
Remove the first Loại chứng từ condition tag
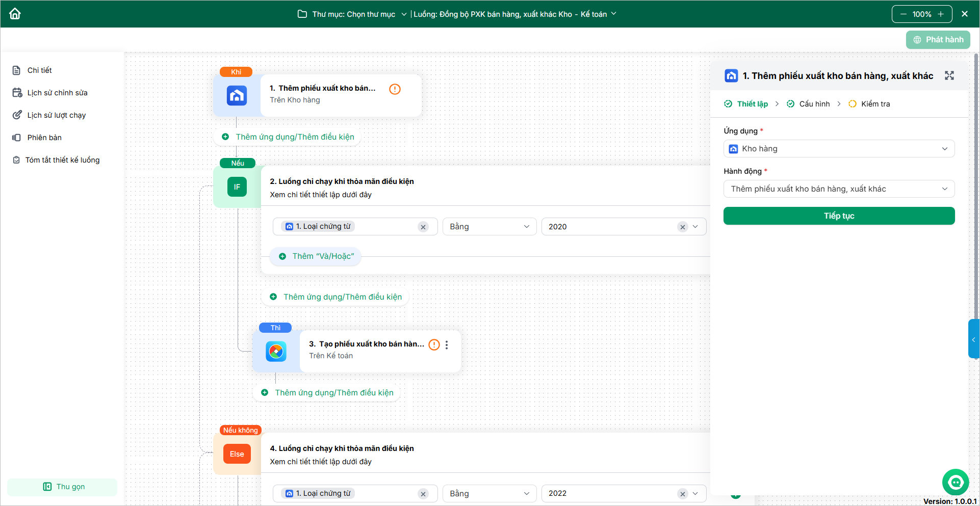tap(423, 227)
